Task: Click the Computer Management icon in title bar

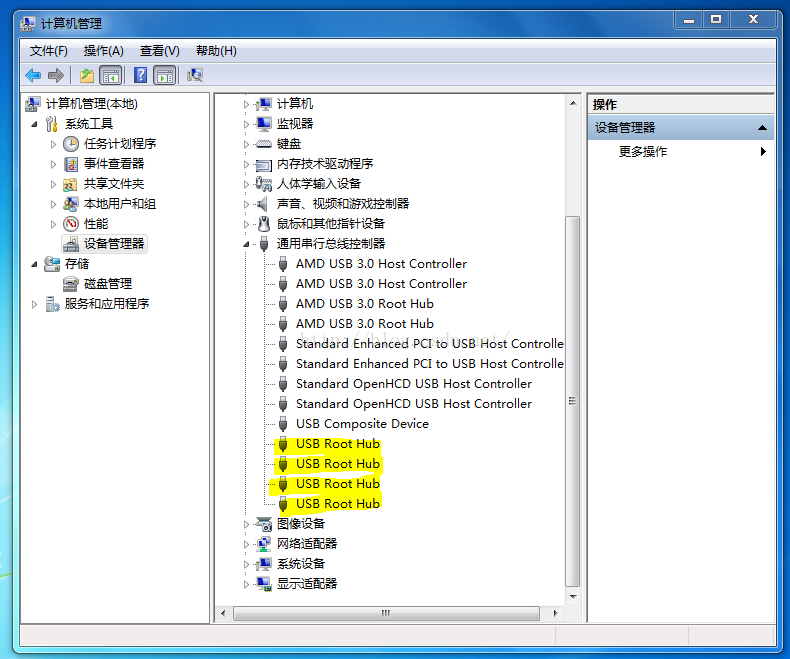Action: (28, 24)
